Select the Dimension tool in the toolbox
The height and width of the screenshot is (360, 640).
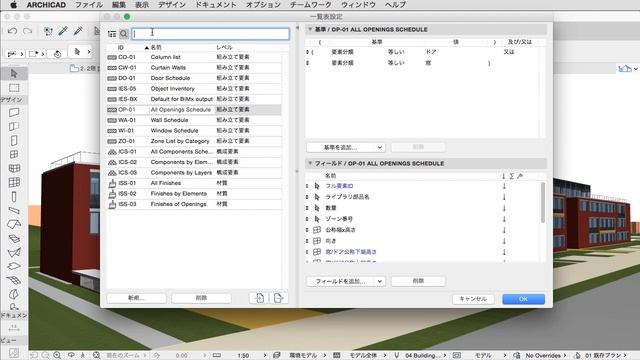pos(14,328)
